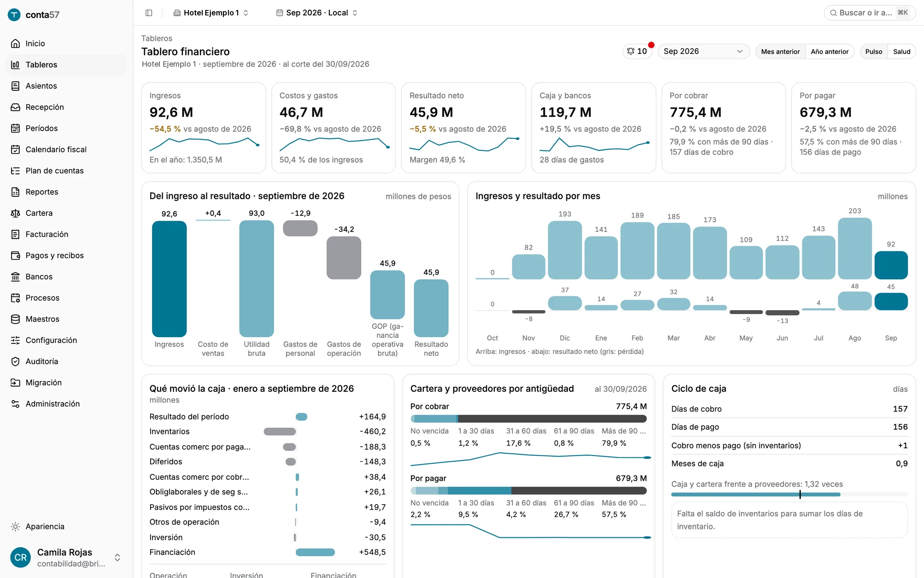Click the conta57 logo
Viewport: 924px width, 578px height.
tap(33, 15)
